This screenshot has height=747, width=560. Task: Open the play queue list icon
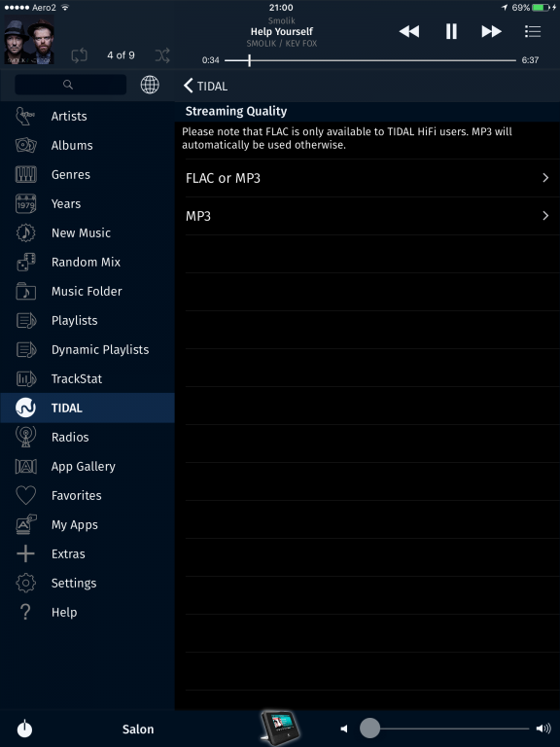point(533,31)
